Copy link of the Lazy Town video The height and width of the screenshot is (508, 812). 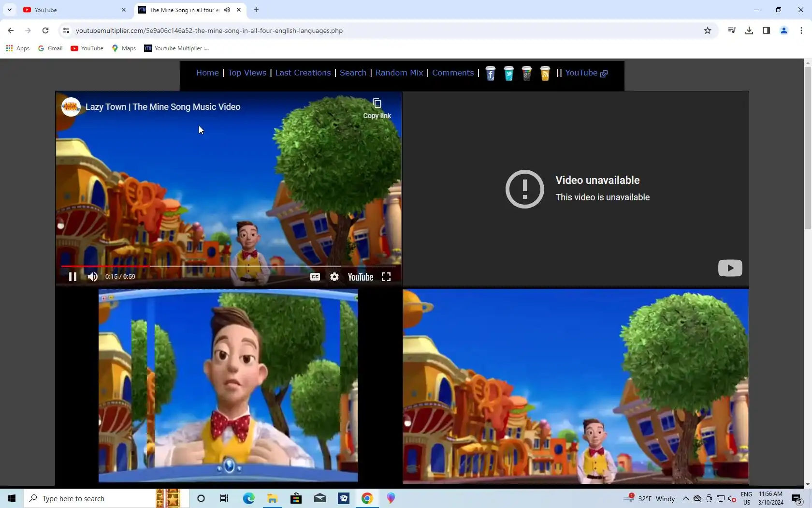click(377, 108)
